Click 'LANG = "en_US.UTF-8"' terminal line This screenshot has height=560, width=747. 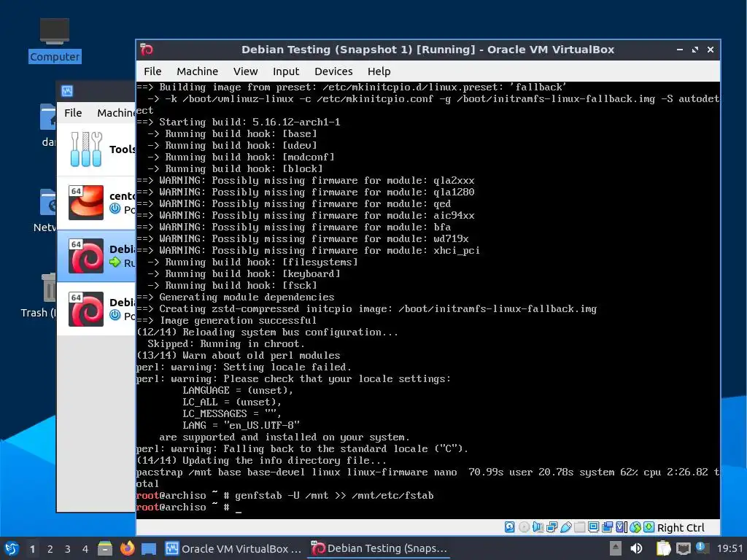(241, 425)
